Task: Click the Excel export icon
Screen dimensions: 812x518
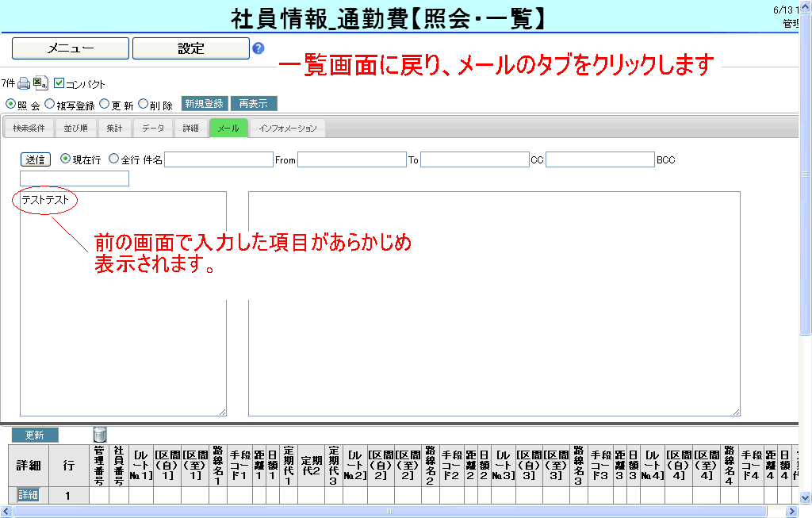Action: (40, 83)
